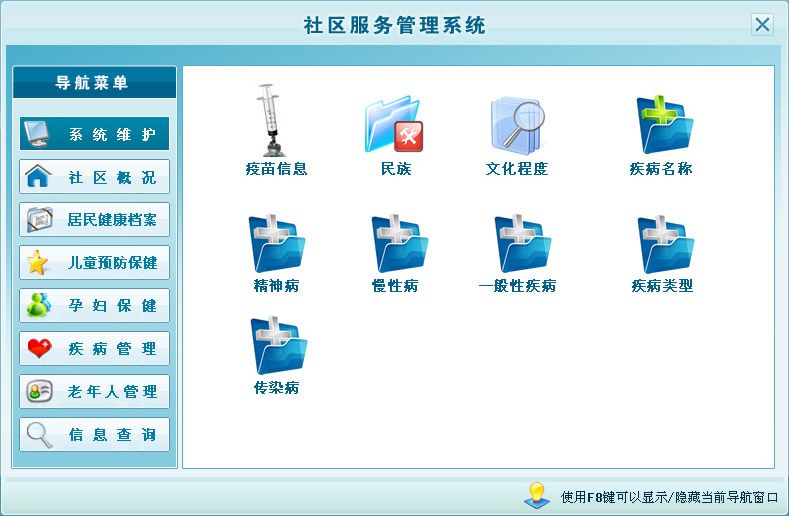Open the 儿童预防保健 menu item
Screen dimensions: 789x516
click(95, 262)
